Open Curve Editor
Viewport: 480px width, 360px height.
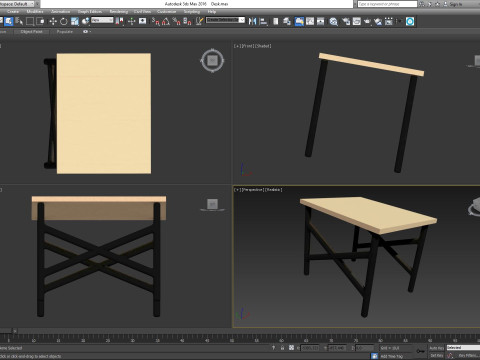point(310,21)
